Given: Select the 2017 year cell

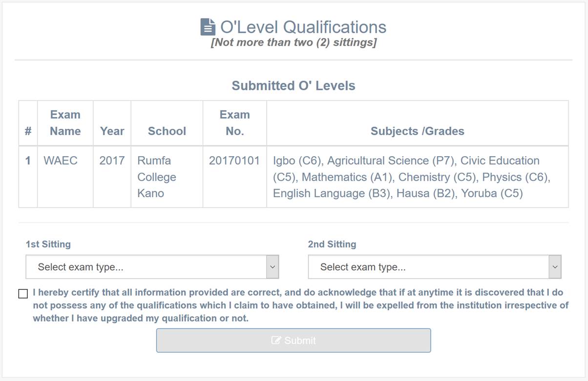Looking at the screenshot, I should point(112,161).
